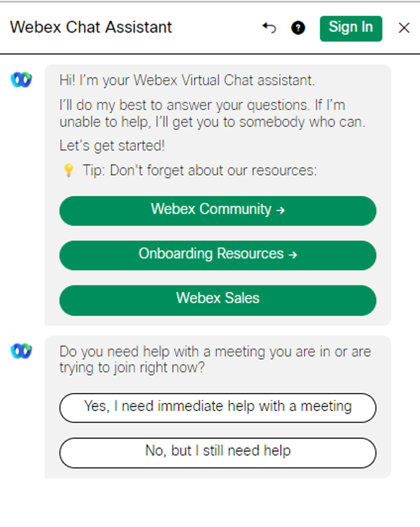Select the Webex Sales button
Viewport: 420px width, 527px height.
point(217,298)
